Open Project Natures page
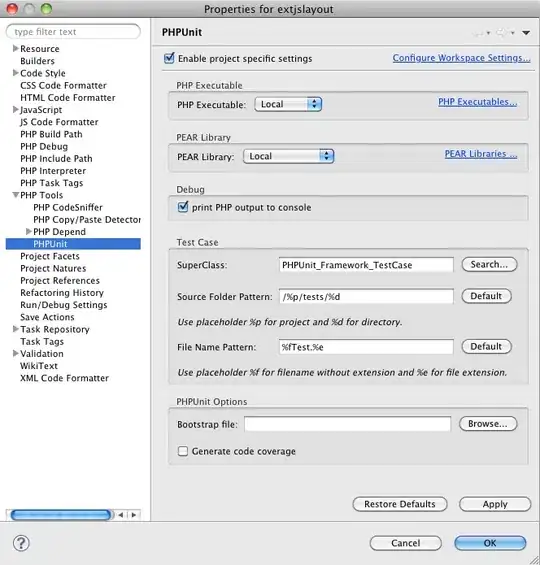 pyautogui.click(x=53, y=268)
